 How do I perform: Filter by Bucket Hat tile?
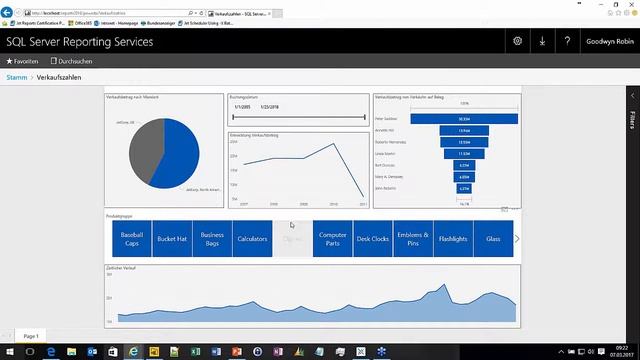pos(172,239)
